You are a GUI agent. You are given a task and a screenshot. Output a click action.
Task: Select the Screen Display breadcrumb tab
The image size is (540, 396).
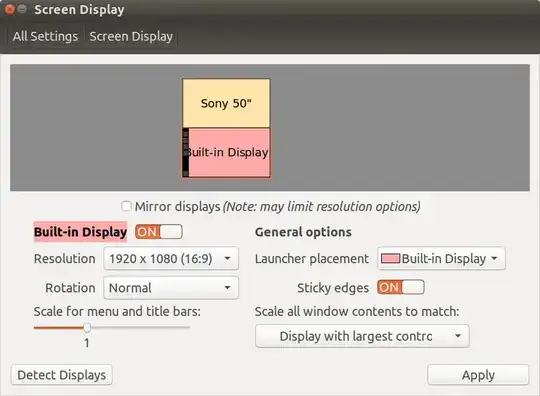pyautogui.click(x=131, y=36)
